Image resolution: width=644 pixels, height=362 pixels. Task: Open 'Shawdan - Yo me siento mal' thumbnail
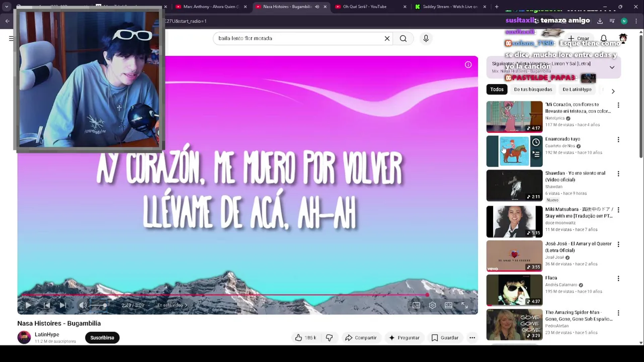tap(514, 186)
